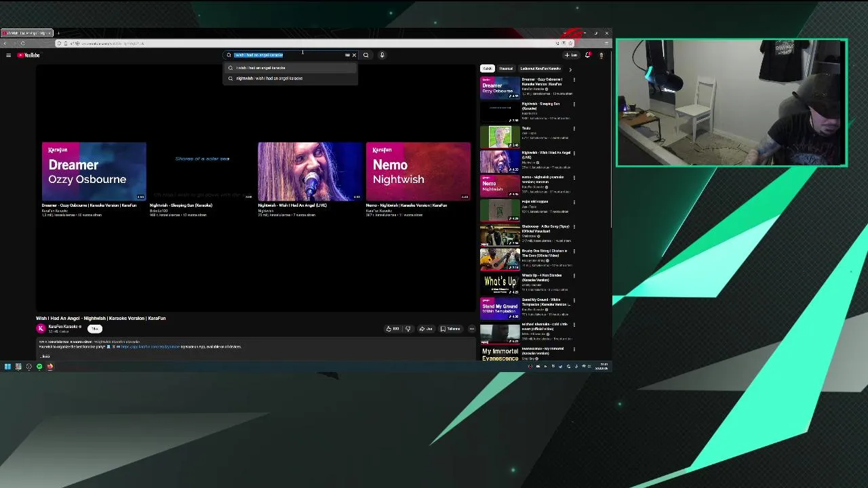Open options for Wish I Had An Angel LIVE
This screenshot has height=488, width=868.
[574, 153]
